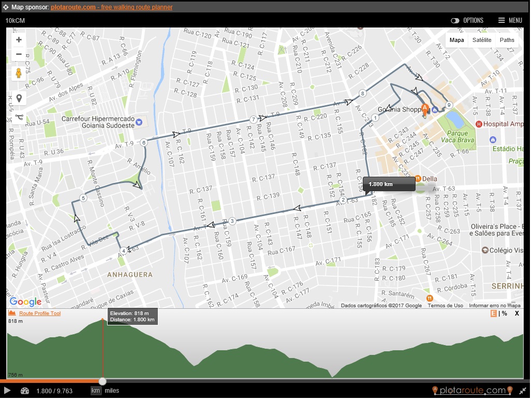The height and width of the screenshot is (400, 532).
Task: Click kilometre marker 2 on route
Action: (x=343, y=200)
